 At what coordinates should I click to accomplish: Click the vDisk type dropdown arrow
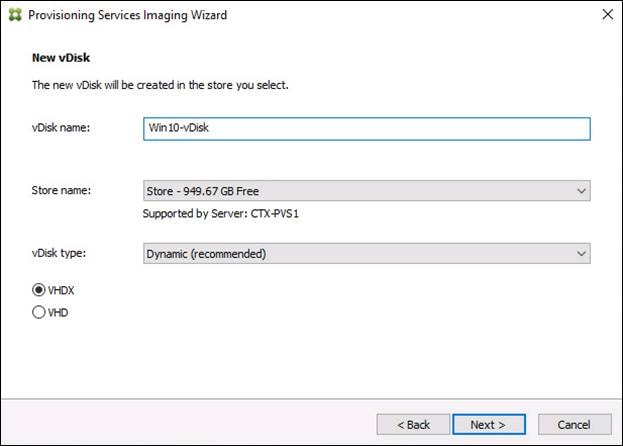tap(581, 253)
